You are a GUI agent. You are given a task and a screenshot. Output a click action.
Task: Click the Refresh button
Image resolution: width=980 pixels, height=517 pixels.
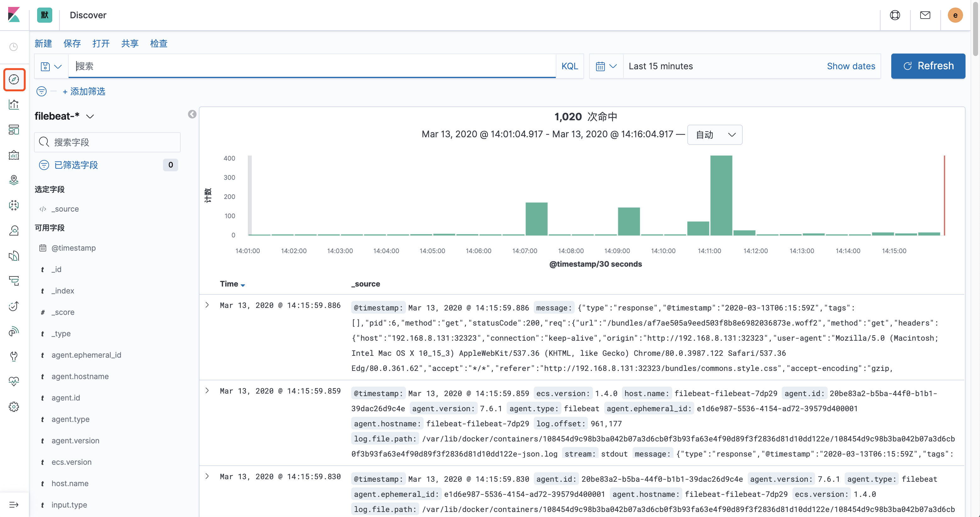(928, 66)
